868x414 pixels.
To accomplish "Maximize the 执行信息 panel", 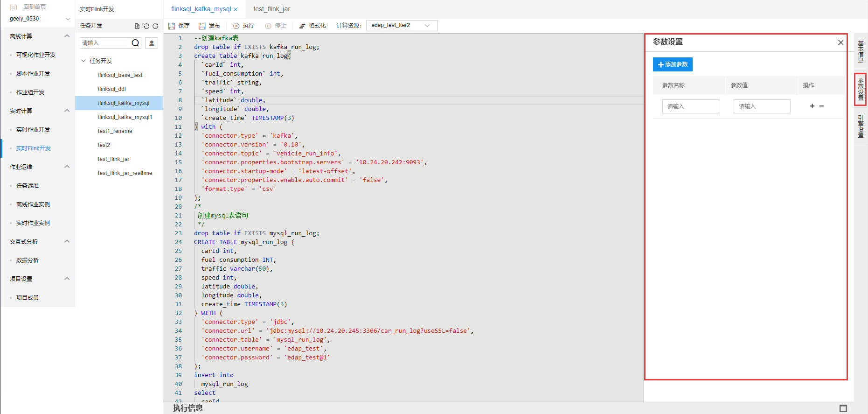I will click(x=843, y=408).
